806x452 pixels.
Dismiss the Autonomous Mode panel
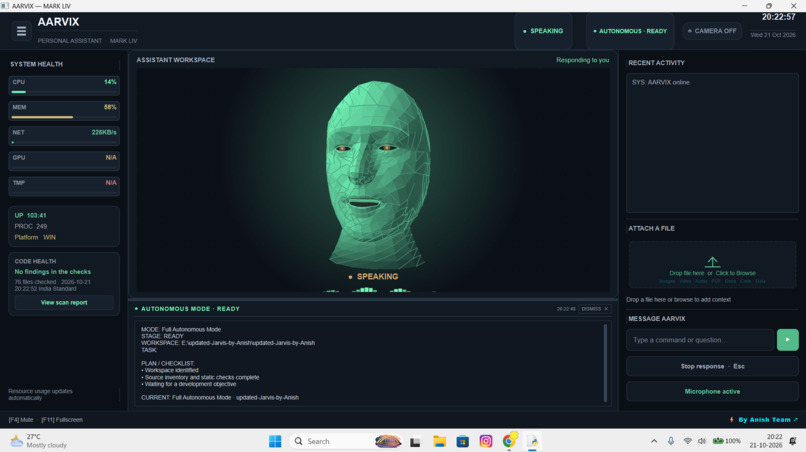(594, 309)
